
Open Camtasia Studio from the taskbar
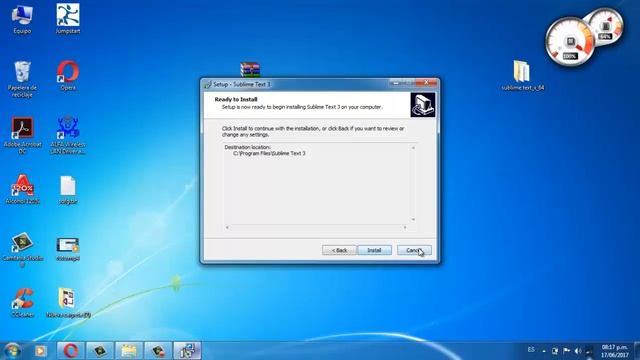click(x=100, y=351)
